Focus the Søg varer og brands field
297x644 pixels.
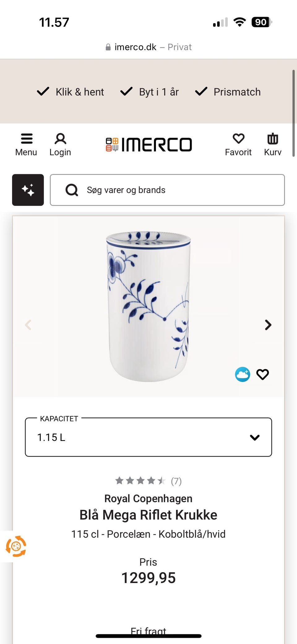[x=167, y=190]
